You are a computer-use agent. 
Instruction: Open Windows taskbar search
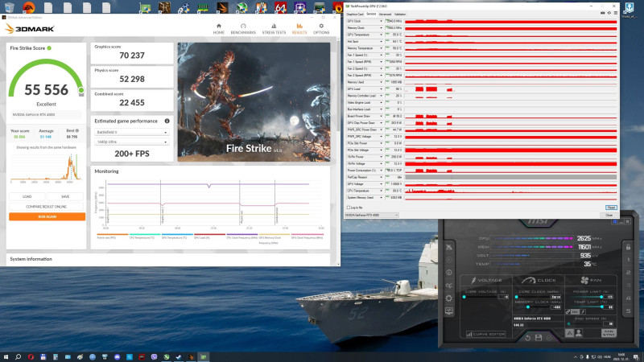pyautogui.click(x=18, y=357)
